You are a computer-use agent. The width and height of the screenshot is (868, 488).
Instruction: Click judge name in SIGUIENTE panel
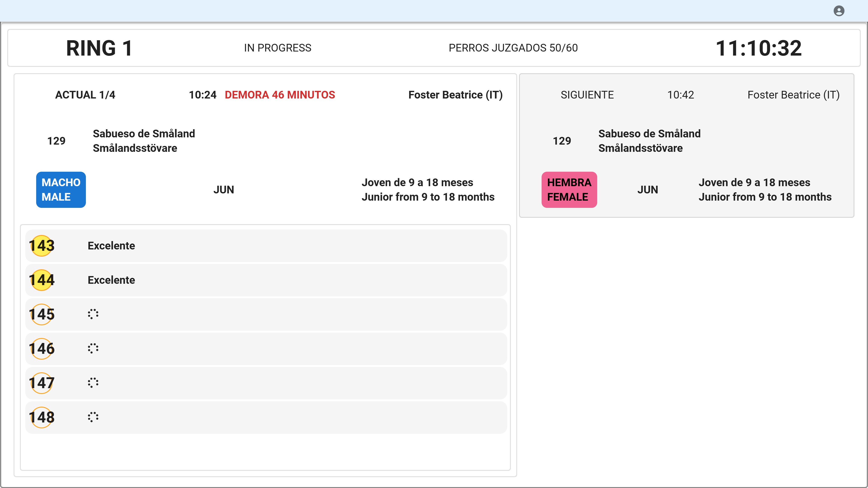click(x=794, y=95)
